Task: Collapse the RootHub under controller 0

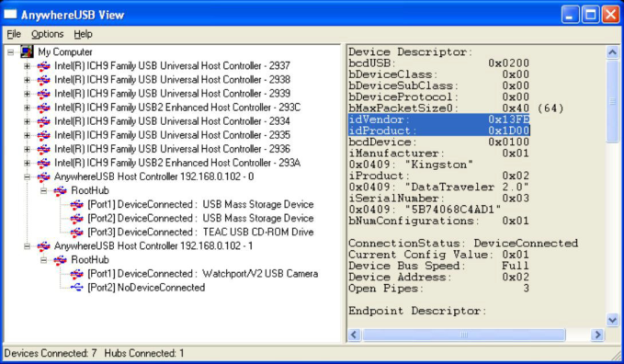Action: pos(44,191)
